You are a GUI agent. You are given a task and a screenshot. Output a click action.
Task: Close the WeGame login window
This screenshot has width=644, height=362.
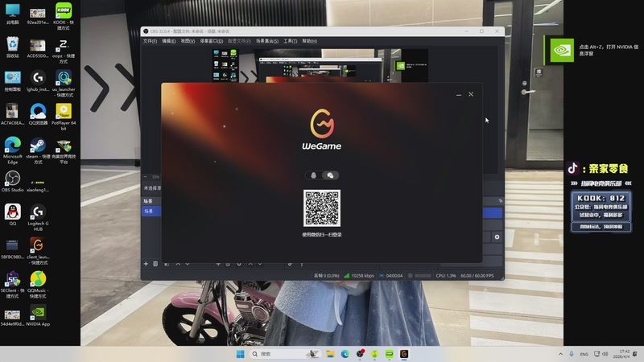pos(471,94)
